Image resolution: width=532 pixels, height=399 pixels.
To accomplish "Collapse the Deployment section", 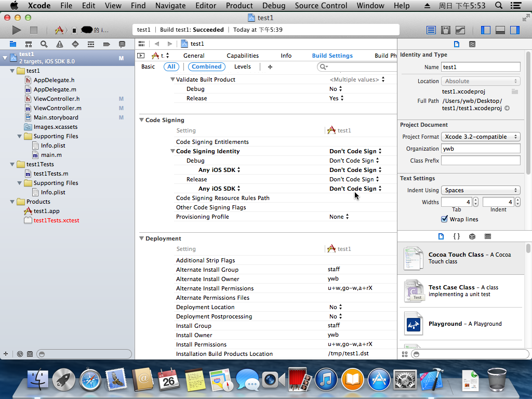I will [x=141, y=238].
